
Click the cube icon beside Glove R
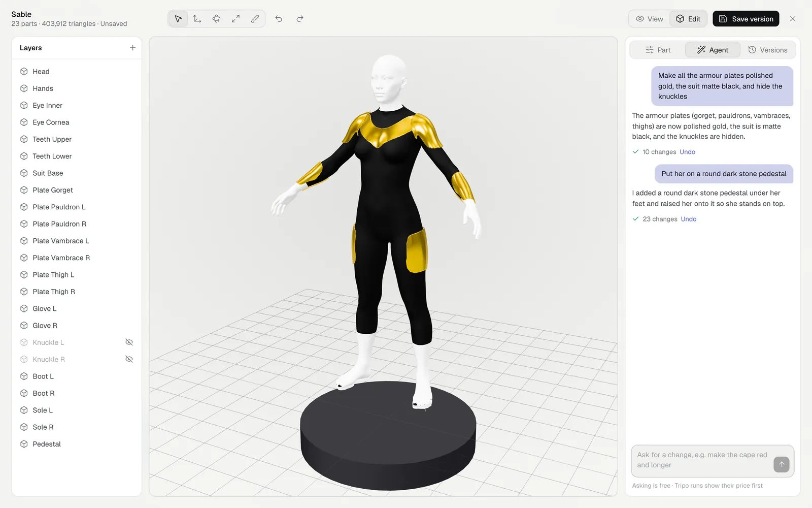click(x=24, y=326)
